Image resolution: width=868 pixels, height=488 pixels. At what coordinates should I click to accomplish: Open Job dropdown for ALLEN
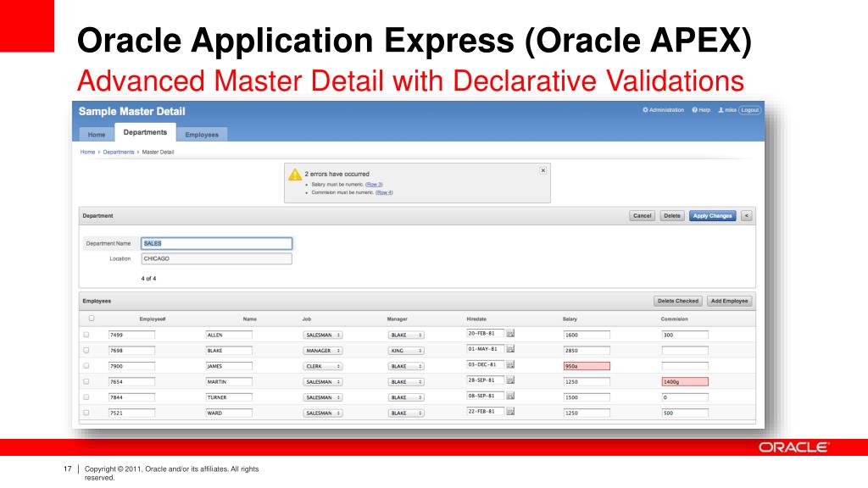point(323,335)
